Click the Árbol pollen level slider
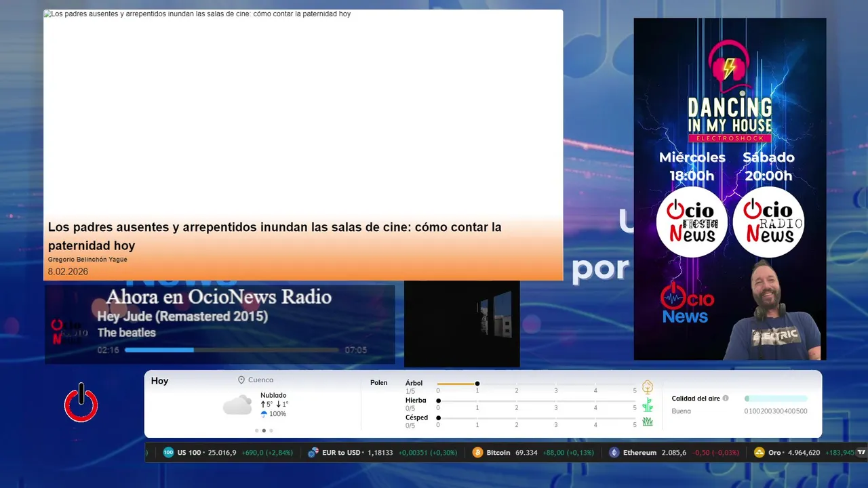Screen dimensions: 868x488 coord(536,384)
